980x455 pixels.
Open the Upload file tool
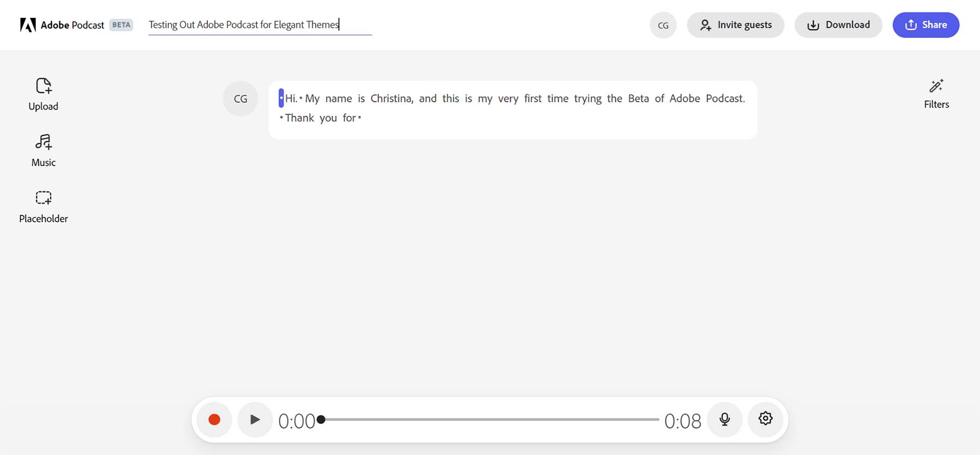click(44, 95)
